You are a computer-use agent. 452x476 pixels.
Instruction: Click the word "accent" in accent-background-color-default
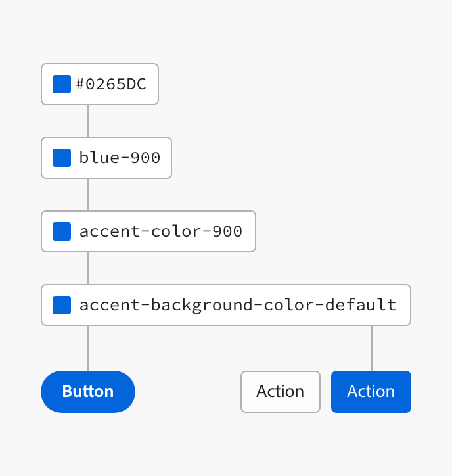[x=110, y=305]
